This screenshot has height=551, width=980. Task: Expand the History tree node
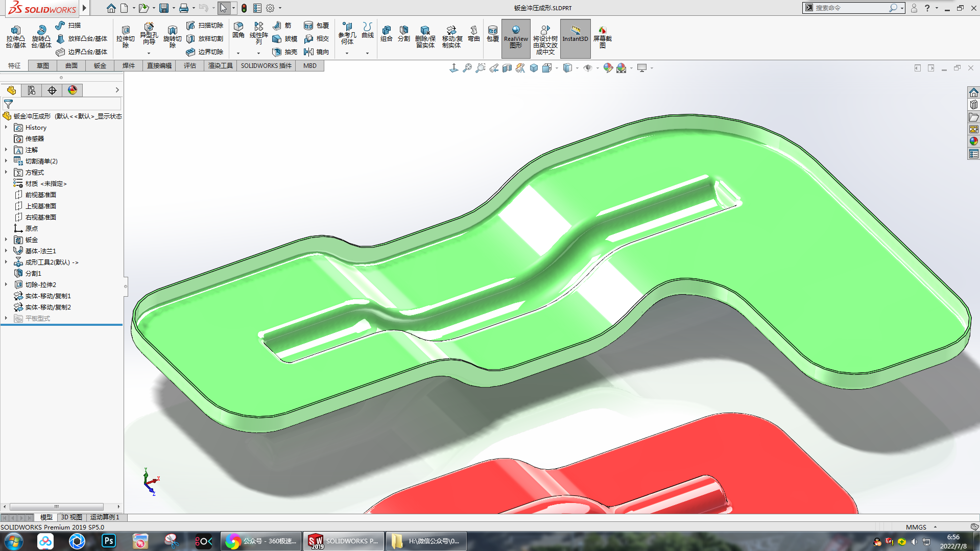pyautogui.click(x=6, y=127)
